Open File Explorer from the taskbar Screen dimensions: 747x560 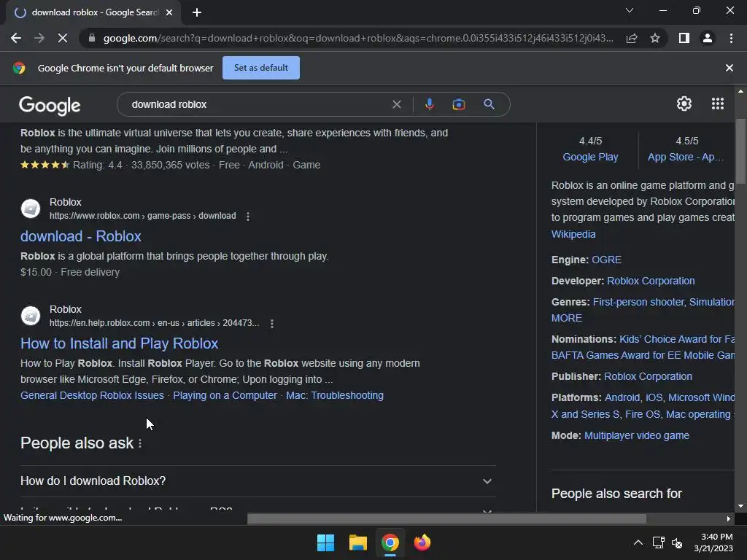[x=357, y=542]
